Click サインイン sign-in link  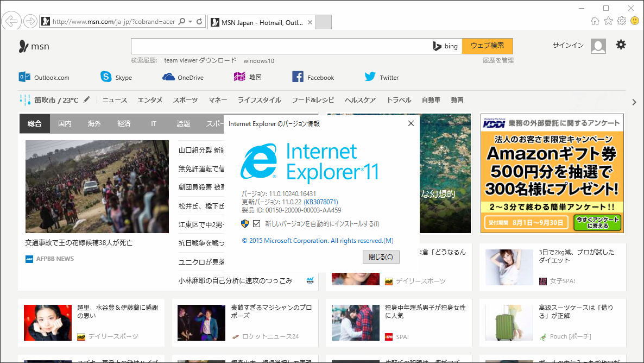[568, 45]
